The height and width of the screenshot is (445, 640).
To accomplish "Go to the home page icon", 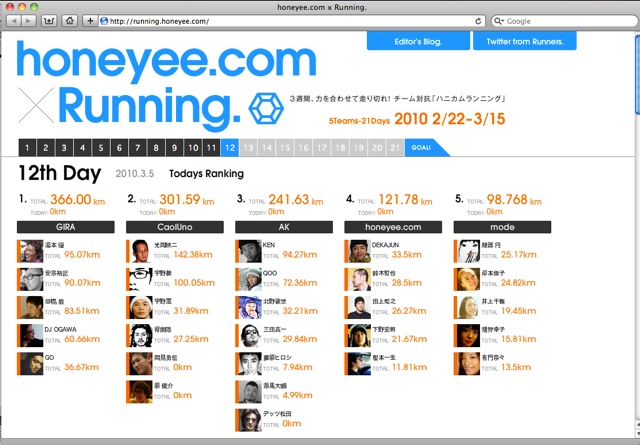I will [x=70, y=21].
